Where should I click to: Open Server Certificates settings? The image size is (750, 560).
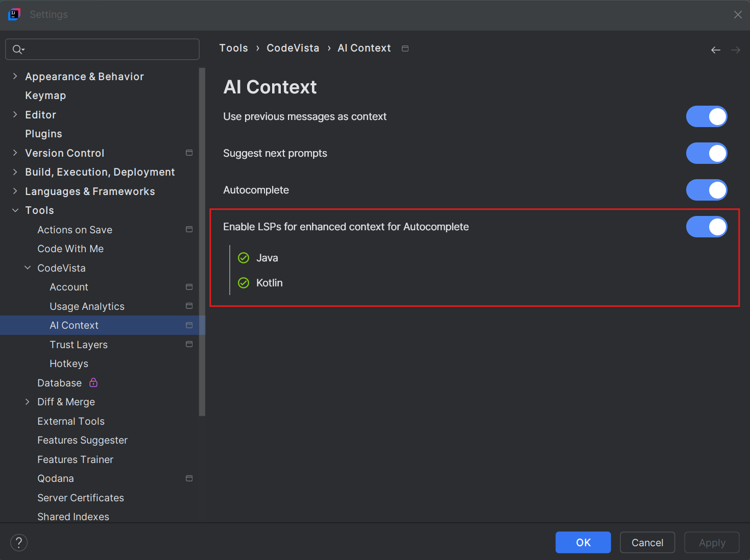pos(81,498)
